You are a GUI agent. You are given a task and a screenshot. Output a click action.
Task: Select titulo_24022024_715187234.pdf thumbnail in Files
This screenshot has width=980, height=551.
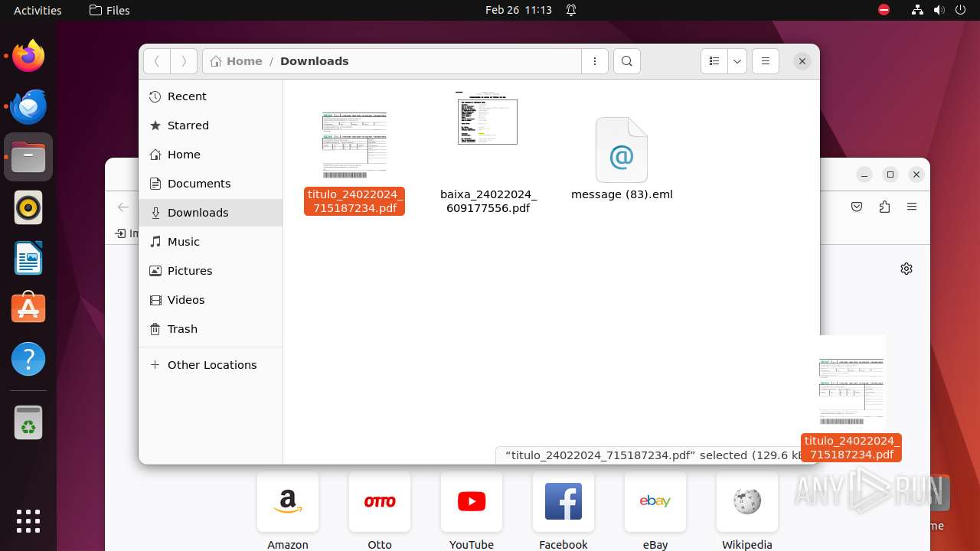pyautogui.click(x=354, y=145)
